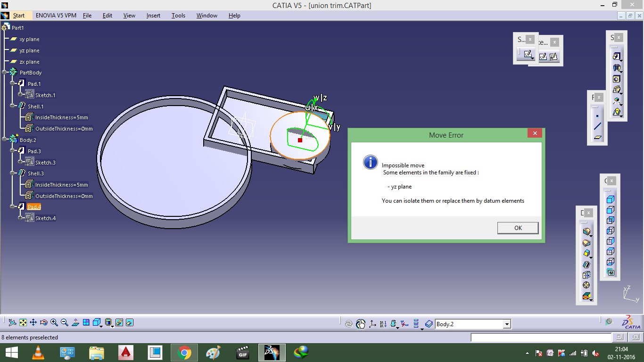
Task: Open the Start menu in CATIA
Action: point(19,16)
